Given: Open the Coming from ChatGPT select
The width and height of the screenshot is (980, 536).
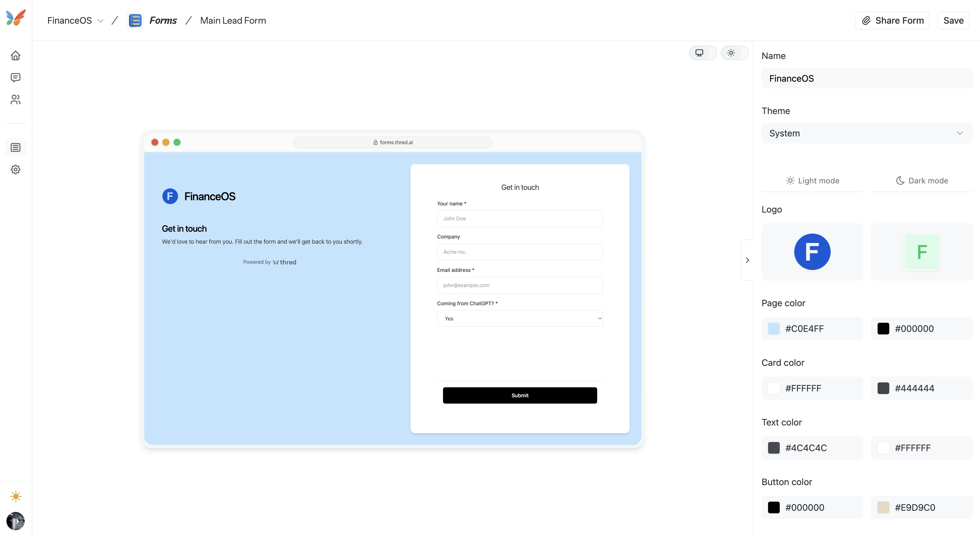Looking at the screenshot, I should 520,319.
